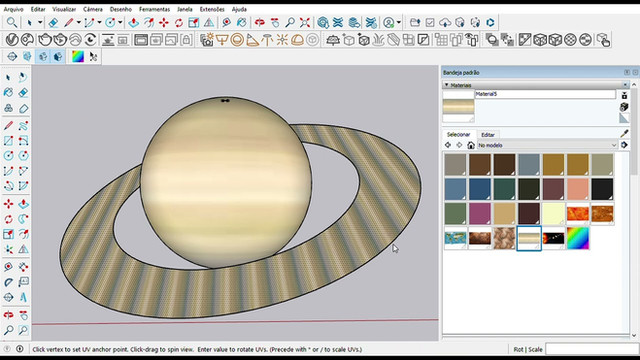The width and height of the screenshot is (640, 360).
Task: Open the No modelo library dropdown
Action: [547, 145]
